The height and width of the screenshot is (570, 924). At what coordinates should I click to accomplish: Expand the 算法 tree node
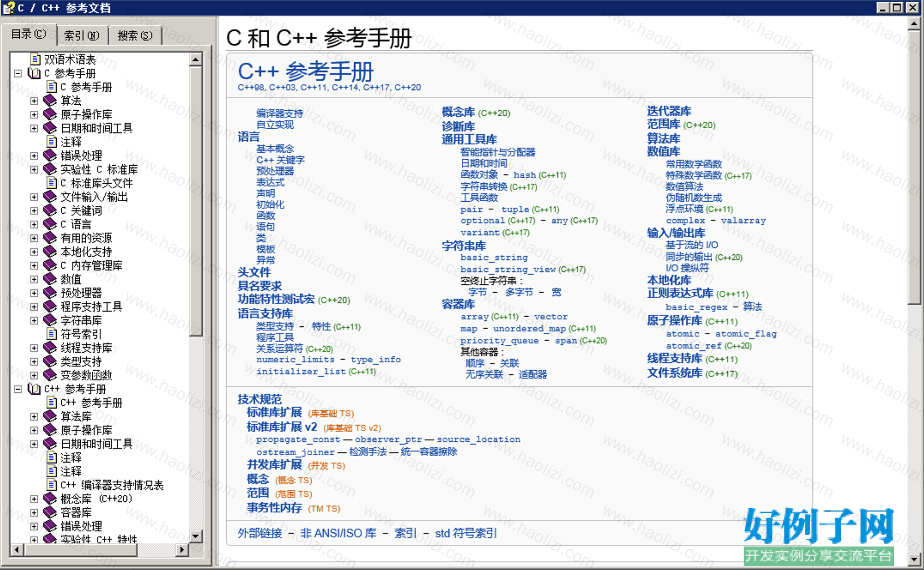(x=34, y=101)
